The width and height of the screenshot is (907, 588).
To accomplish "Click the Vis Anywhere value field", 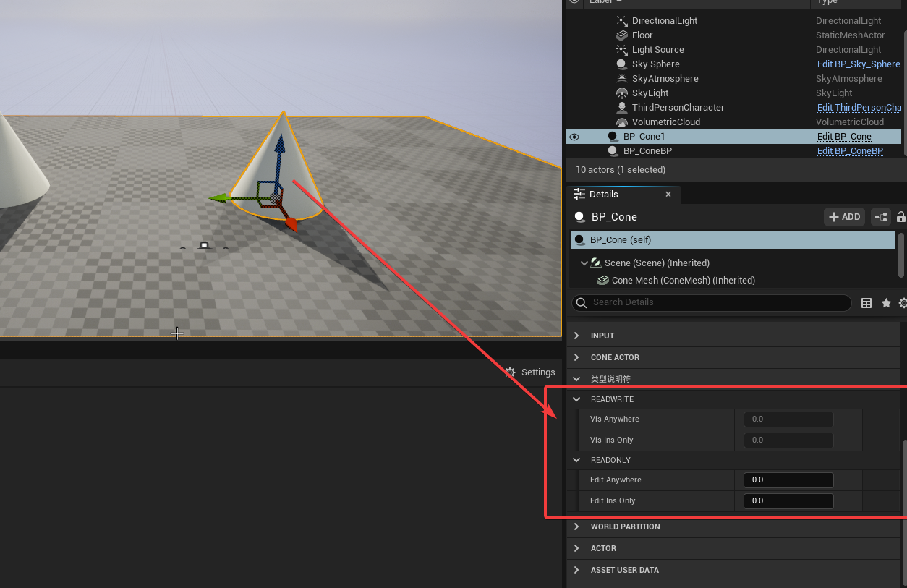I will (788, 419).
